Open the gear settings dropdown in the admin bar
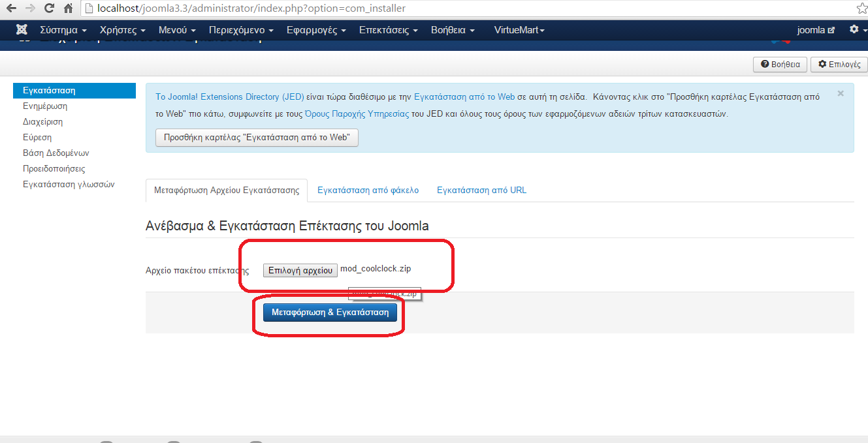 (x=858, y=30)
